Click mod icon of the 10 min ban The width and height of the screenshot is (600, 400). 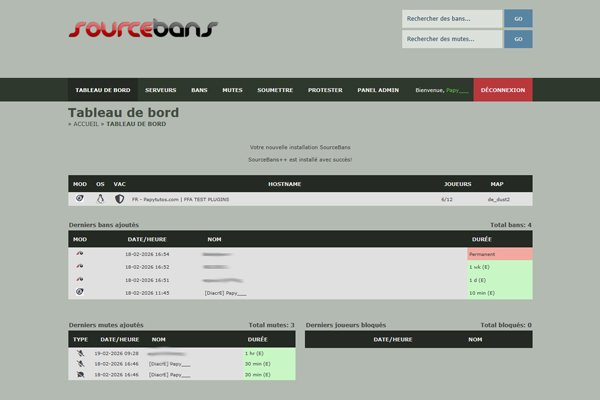pos(80,292)
